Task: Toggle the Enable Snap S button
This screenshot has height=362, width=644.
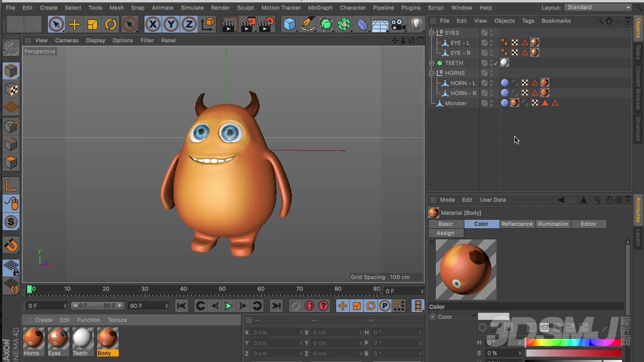Action: click(x=11, y=222)
